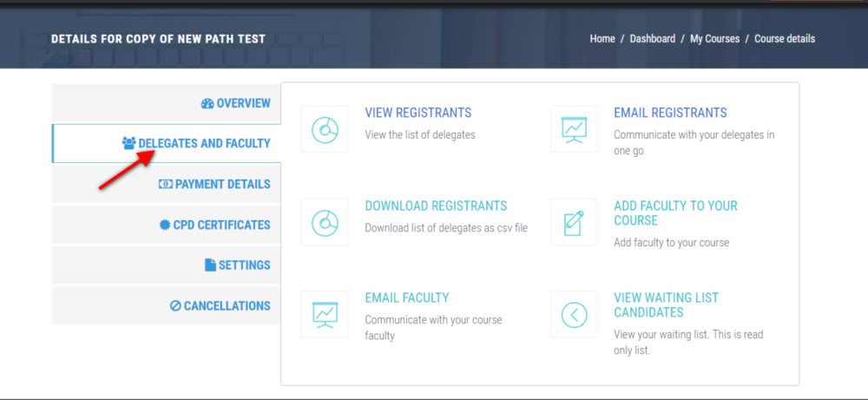Click the Course details breadcrumb item
868x400 pixels.
(x=785, y=39)
